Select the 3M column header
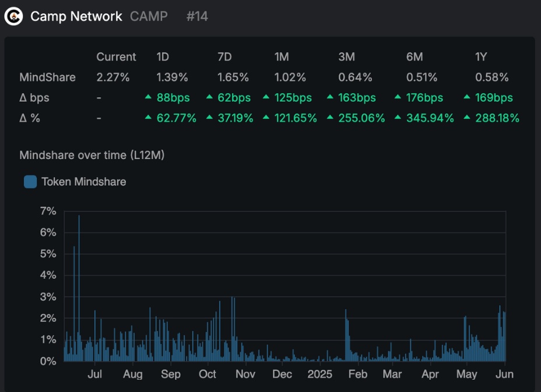Screen dimensions: 541x392 pyautogui.click(x=346, y=56)
